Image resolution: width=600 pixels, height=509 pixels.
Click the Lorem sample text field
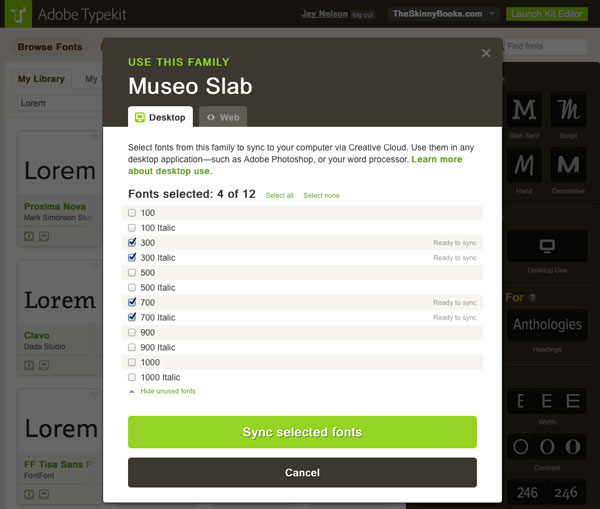[60, 103]
